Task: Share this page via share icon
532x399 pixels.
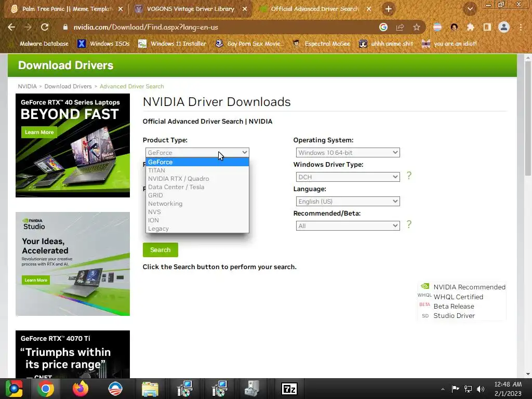Action: 400,27
